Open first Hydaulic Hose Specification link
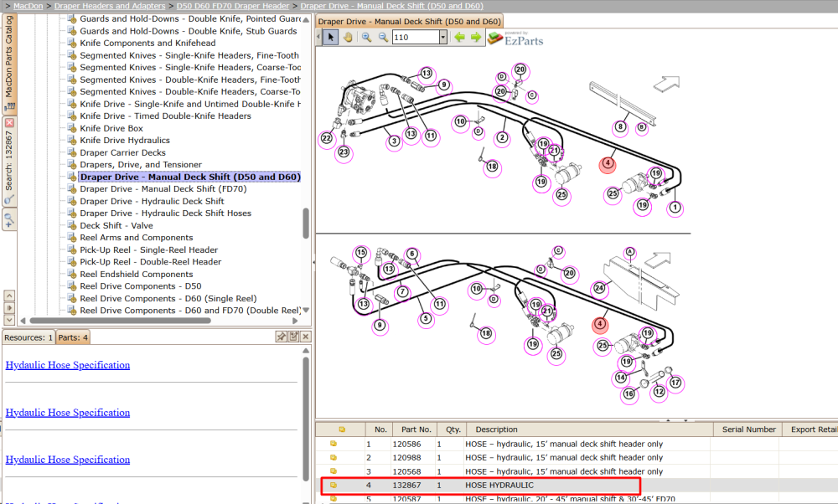Viewport: 838px width, 504px height. [68, 365]
